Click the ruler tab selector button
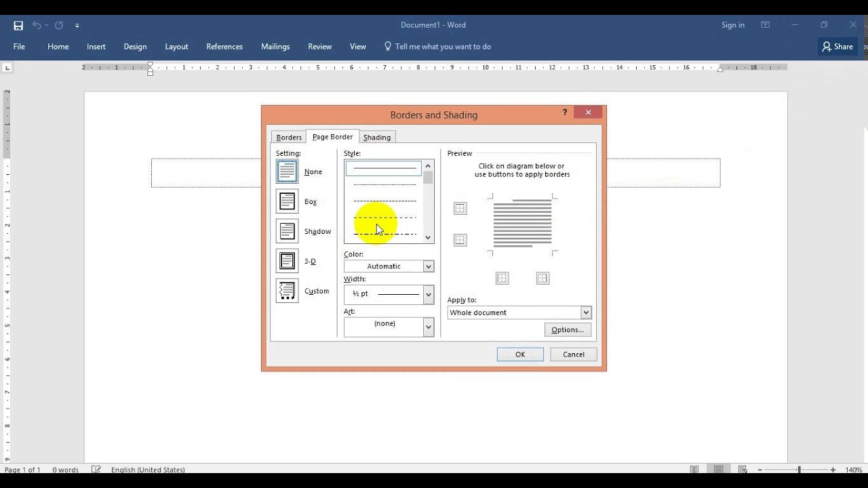This screenshot has width=868, height=488. pos(7,68)
